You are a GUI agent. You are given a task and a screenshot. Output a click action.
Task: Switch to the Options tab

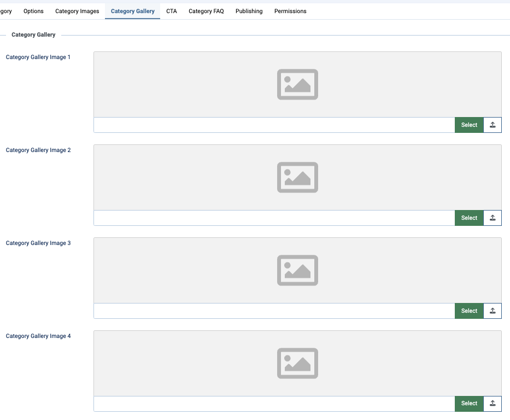point(33,11)
